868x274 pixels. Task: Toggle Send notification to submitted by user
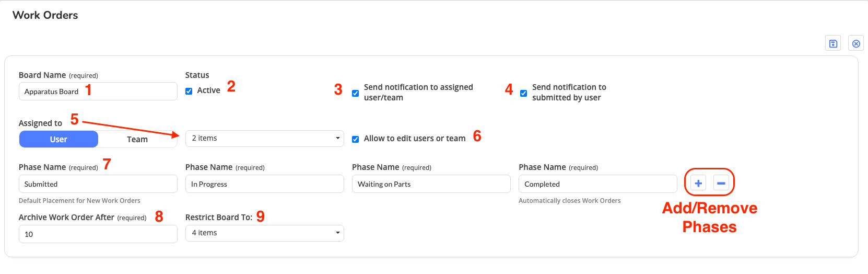click(x=523, y=93)
